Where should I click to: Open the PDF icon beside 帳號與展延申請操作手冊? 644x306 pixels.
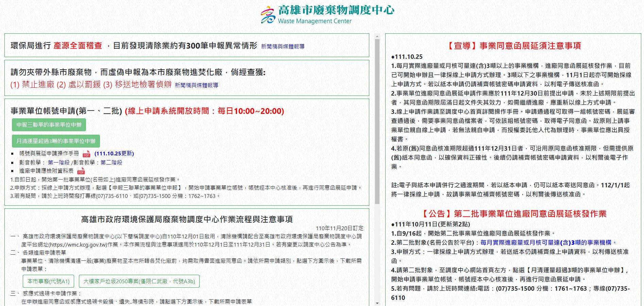click(x=86, y=154)
